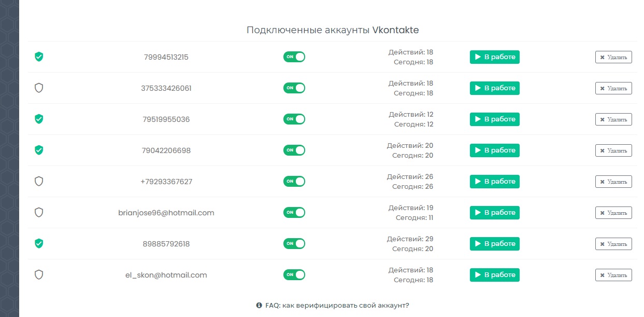Click the account entry brianjose96@hotmail.com

pos(166,213)
